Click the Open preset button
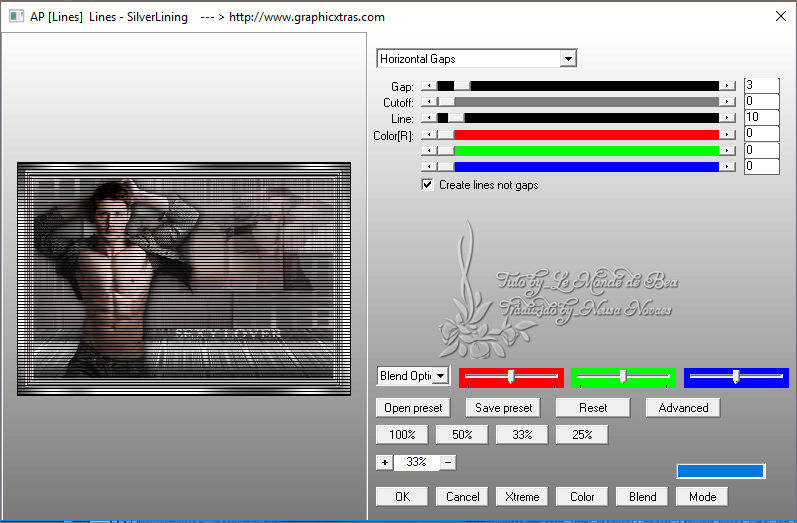 click(413, 408)
